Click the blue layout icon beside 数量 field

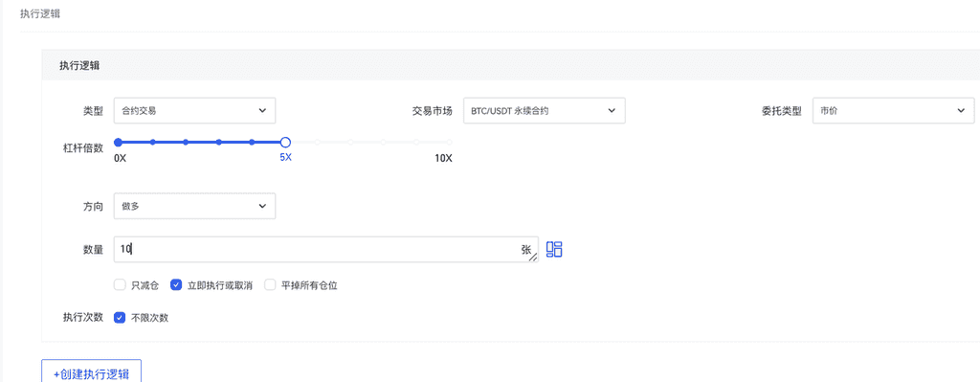pos(554,250)
